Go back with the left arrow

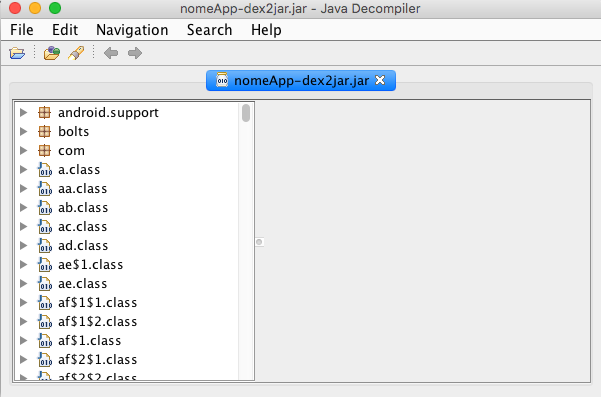click(111, 53)
